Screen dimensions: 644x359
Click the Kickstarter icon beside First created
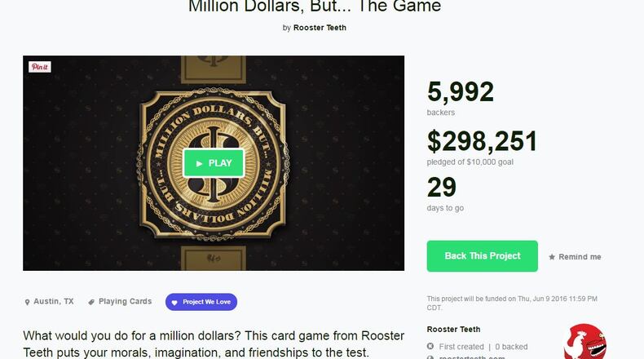[430, 347]
